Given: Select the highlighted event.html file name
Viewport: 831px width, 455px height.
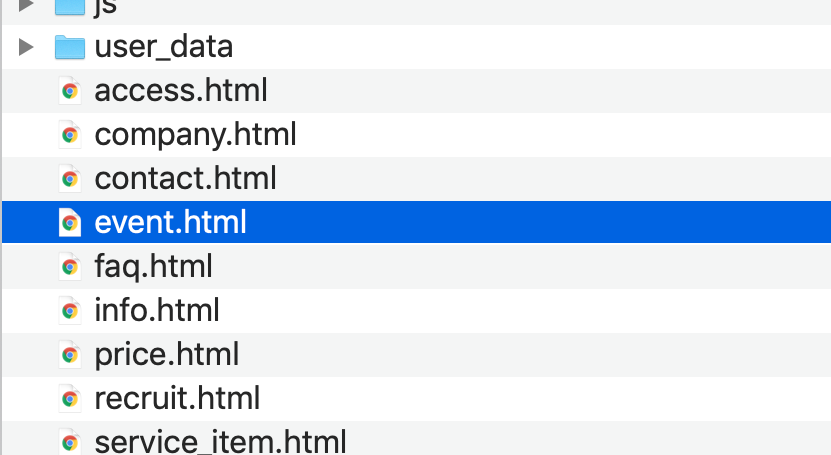Looking at the screenshot, I should point(170,222).
